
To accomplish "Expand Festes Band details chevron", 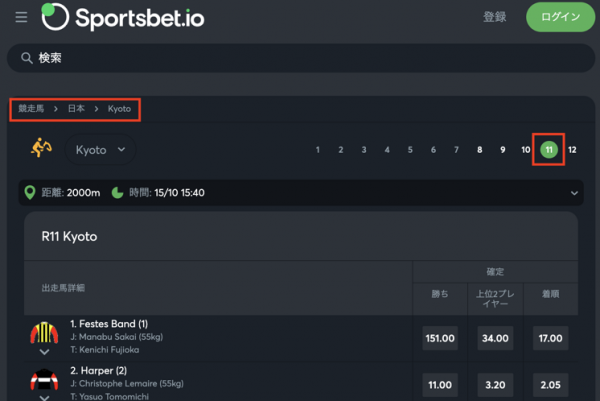I will pyautogui.click(x=44, y=352).
